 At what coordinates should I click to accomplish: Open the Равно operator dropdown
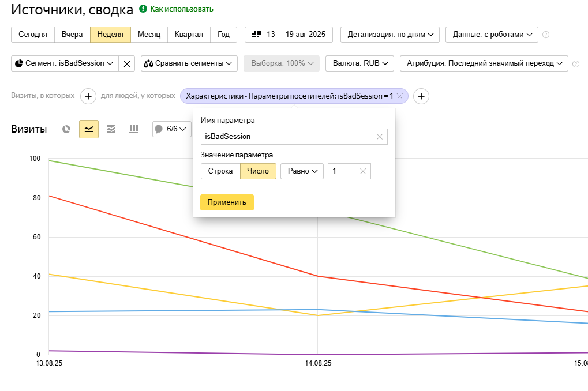click(x=302, y=171)
